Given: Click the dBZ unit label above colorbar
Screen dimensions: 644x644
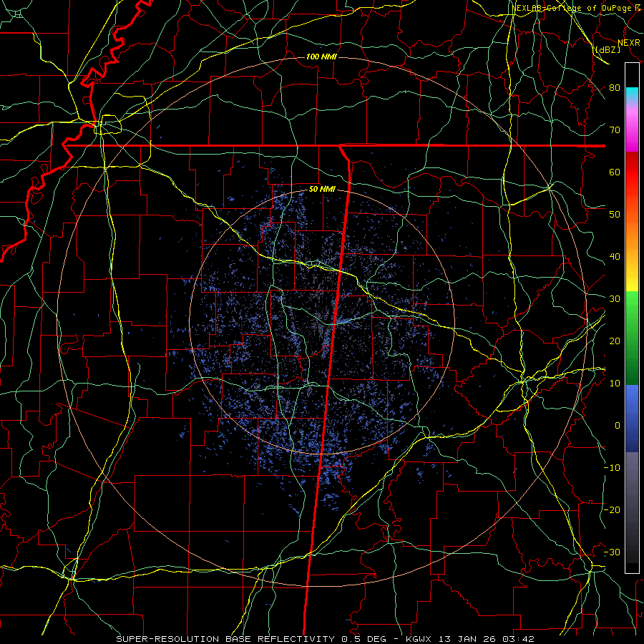Looking at the screenshot, I should (x=608, y=49).
